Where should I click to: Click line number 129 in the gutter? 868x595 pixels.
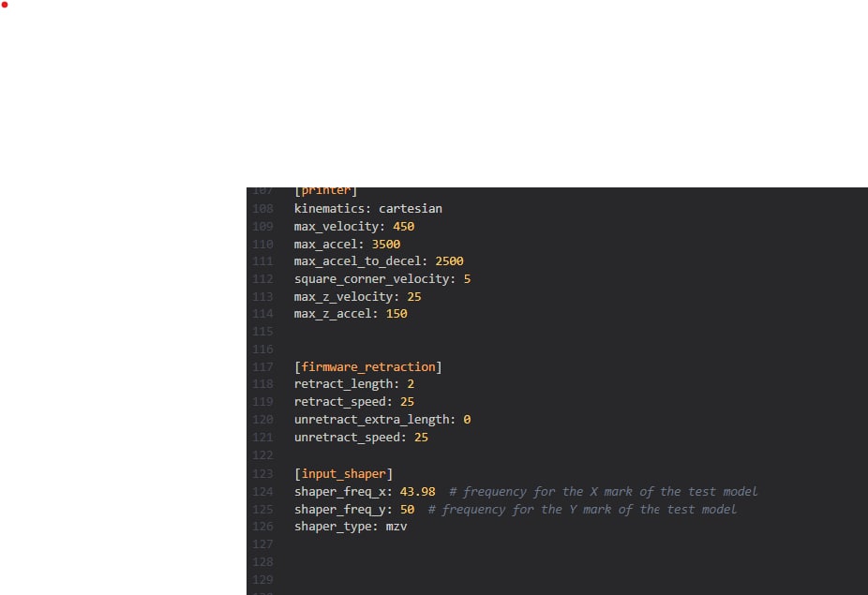click(262, 579)
